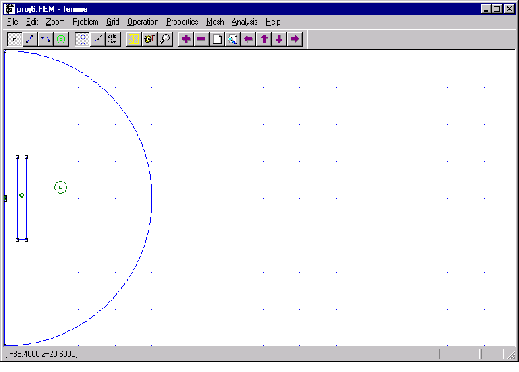519x372 pixels.
Task: Pan view with the purple left arrow
Action: [248, 39]
